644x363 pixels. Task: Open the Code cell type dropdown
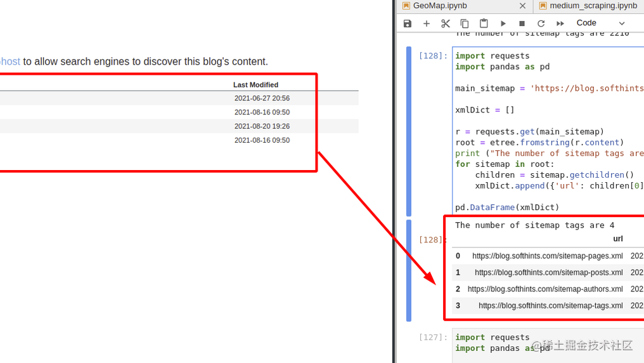point(600,23)
